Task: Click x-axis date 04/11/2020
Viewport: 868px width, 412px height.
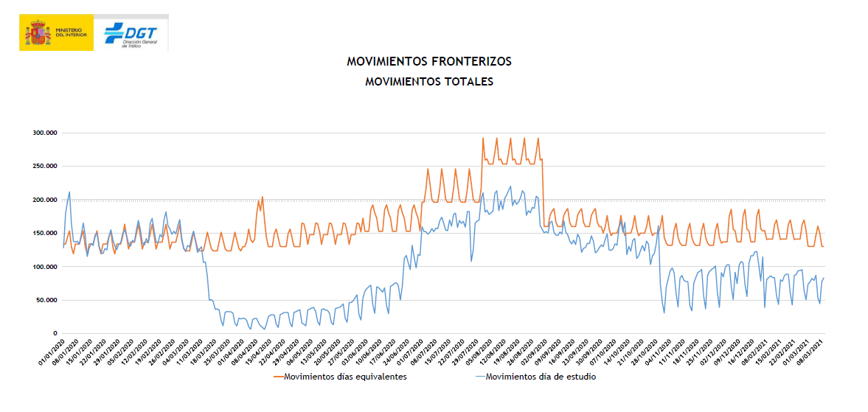Action: (x=659, y=351)
